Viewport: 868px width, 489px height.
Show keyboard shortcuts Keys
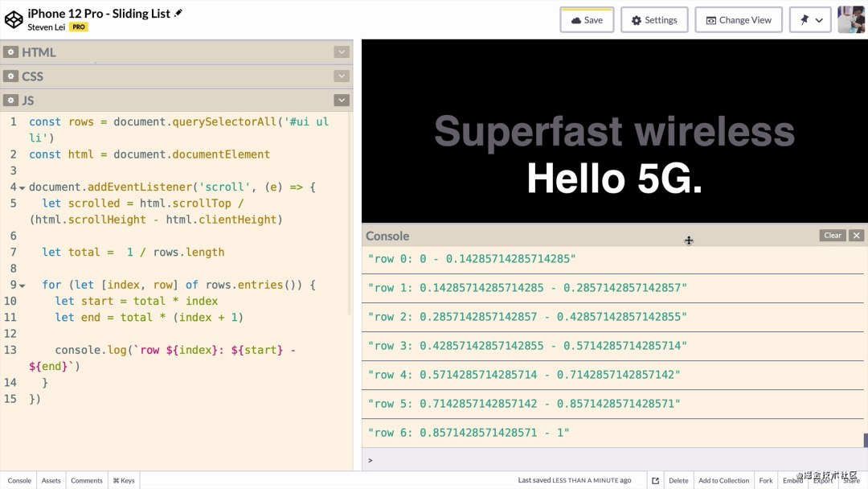pos(124,480)
